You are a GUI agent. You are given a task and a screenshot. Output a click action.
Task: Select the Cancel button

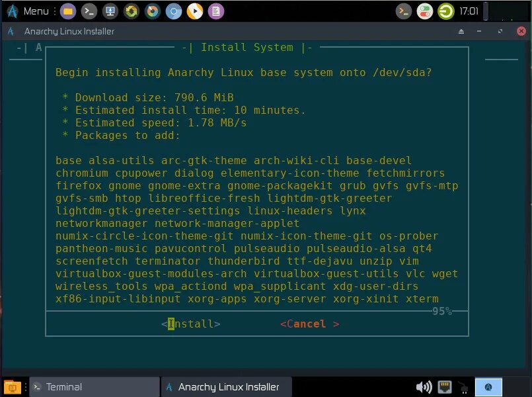(x=310, y=324)
